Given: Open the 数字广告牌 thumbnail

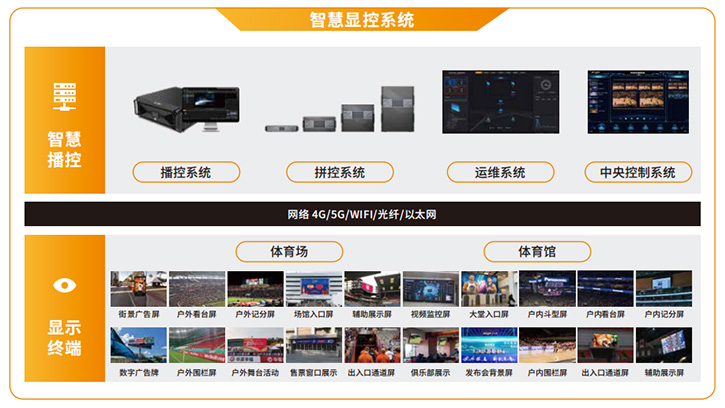Looking at the screenshot, I should tap(138, 345).
